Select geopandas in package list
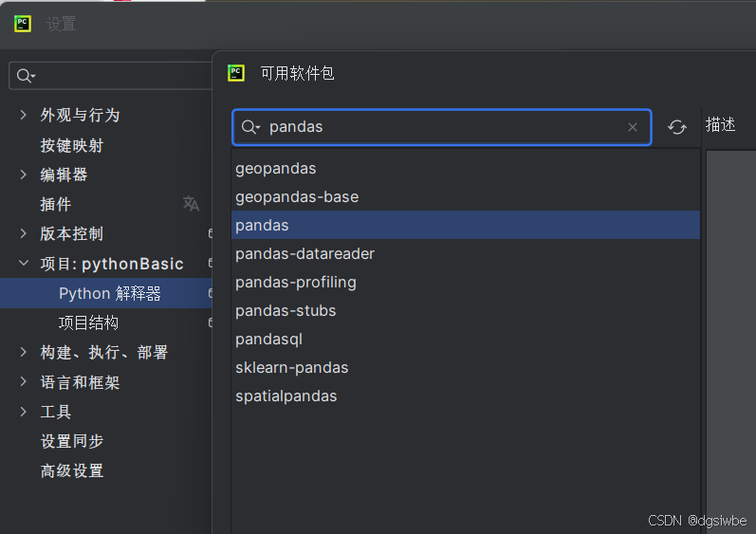 point(466,168)
